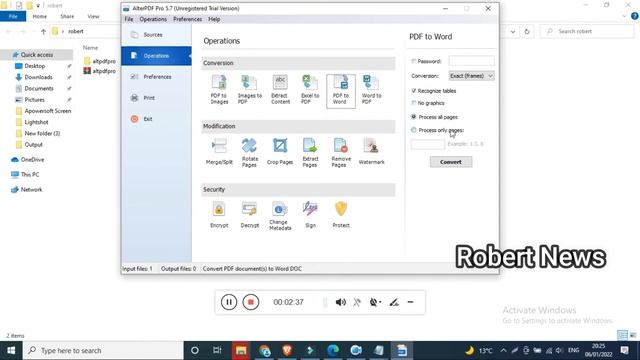Open the Remove Pages tool
The width and height of the screenshot is (640, 360).
[x=341, y=153]
